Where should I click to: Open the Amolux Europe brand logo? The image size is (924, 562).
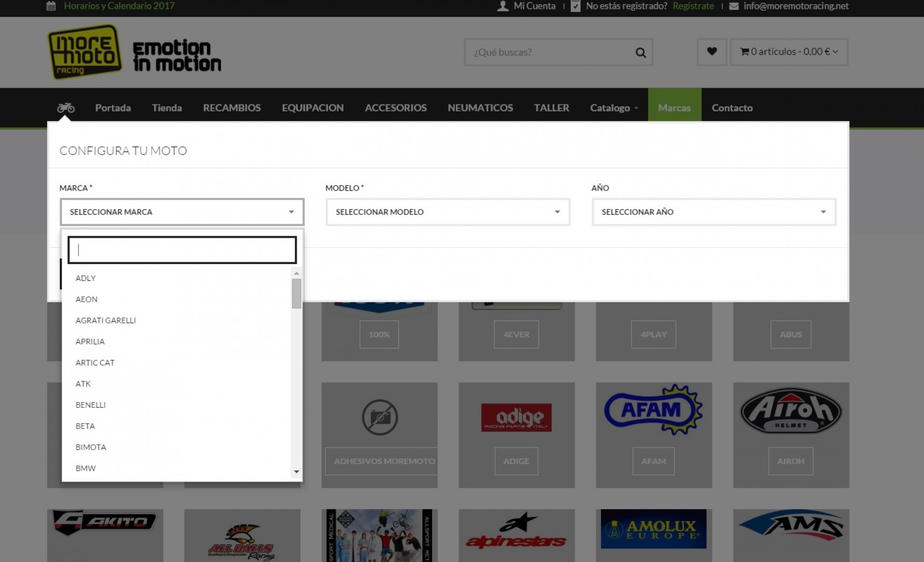pyautogui.click(x=653, y=529)
